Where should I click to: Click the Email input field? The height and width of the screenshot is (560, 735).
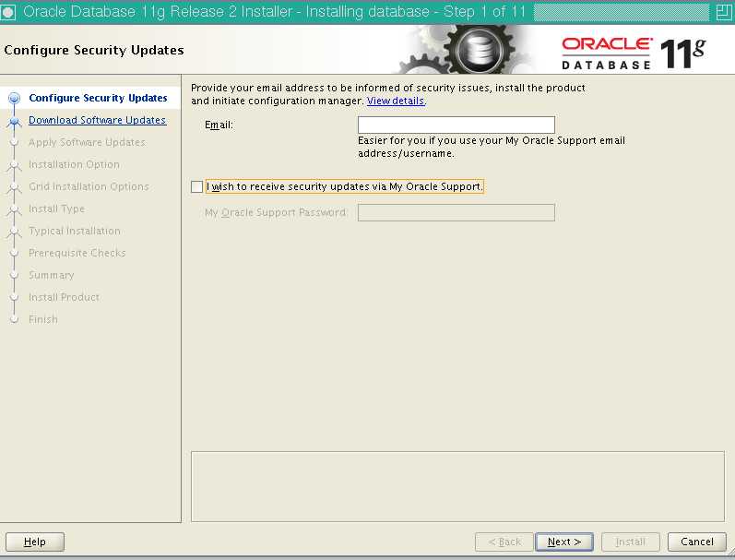click(456, 125)
